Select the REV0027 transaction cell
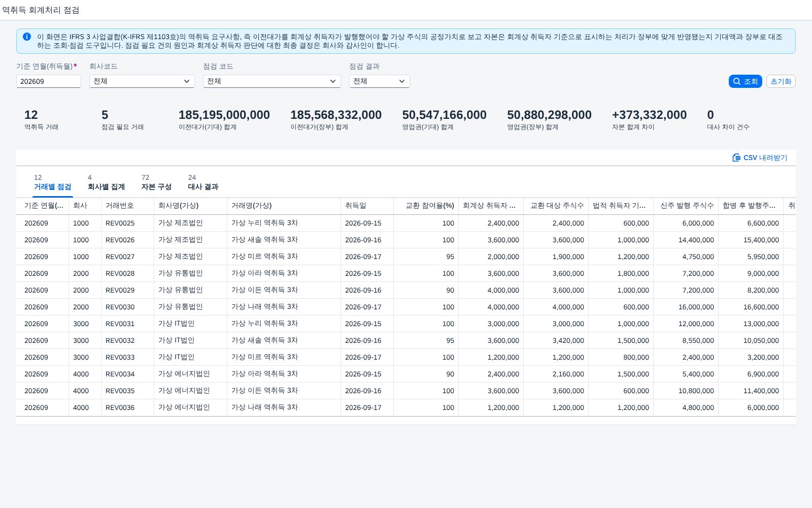Viewport: 812px width, 508px height. click(x=120, y=257)
